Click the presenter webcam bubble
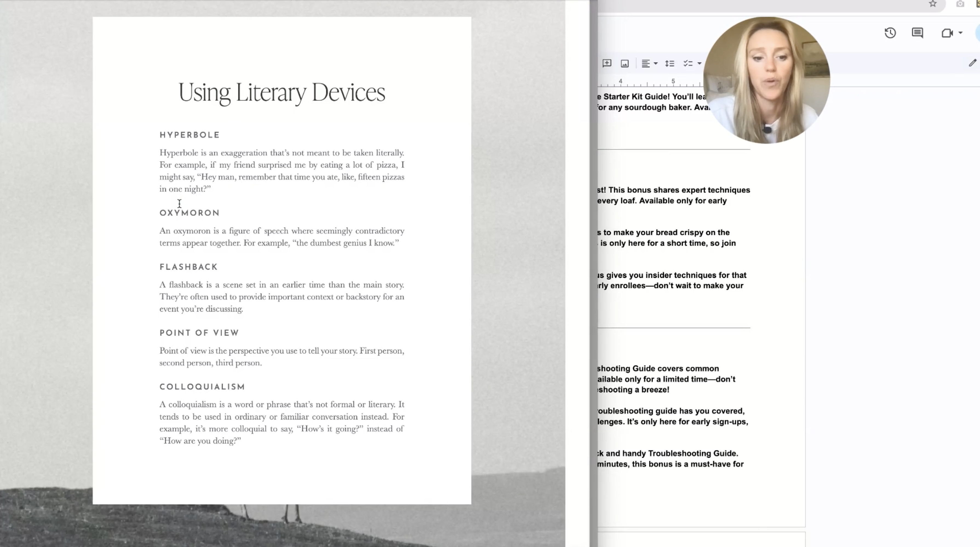 766,80
